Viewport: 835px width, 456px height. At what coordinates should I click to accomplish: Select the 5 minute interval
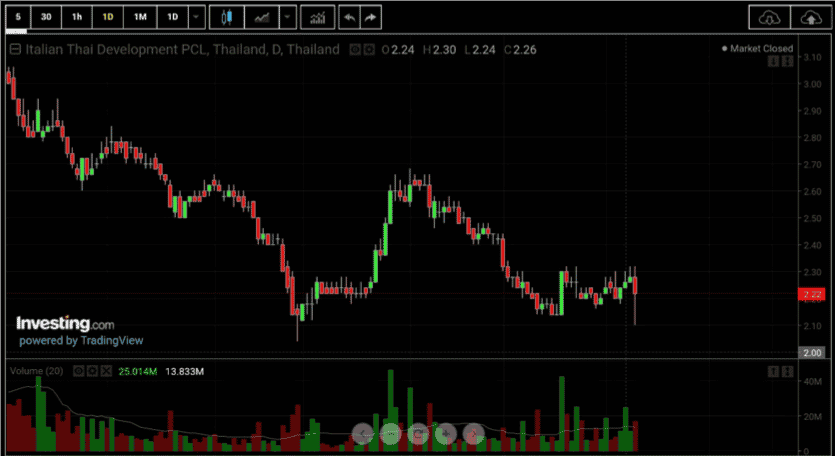[x=18, y=17]
